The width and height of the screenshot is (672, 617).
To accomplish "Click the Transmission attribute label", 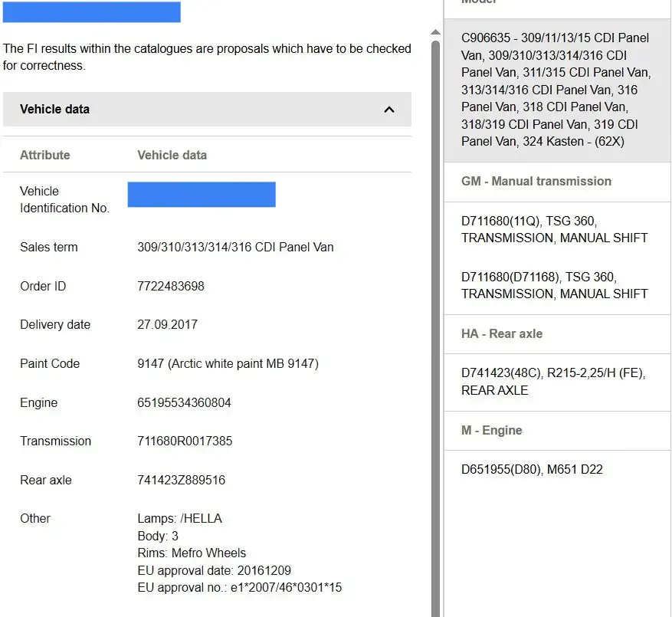I will 55,441.
